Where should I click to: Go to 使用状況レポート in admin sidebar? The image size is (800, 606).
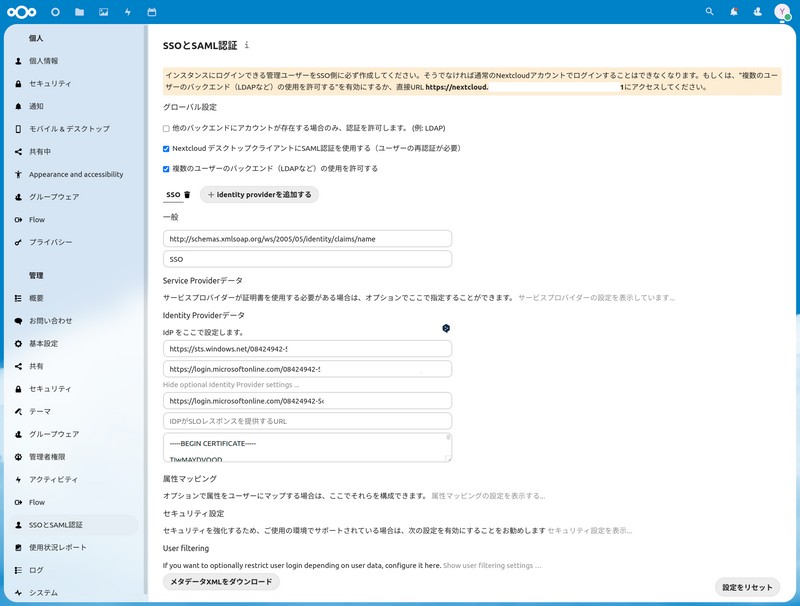point(58,548)
